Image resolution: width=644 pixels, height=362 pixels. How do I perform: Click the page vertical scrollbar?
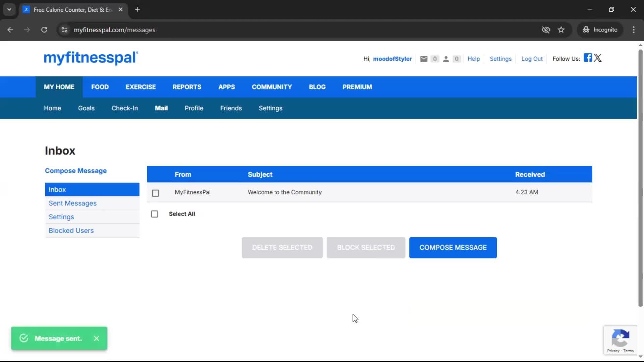click(640, 178)
